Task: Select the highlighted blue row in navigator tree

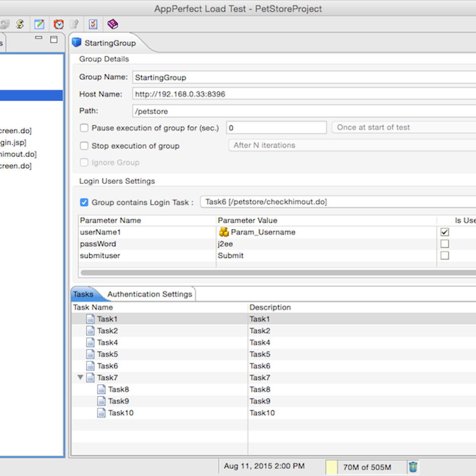Action: (31, 95)
